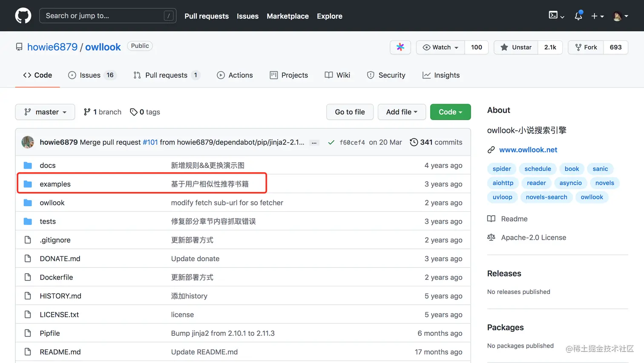Click the link icon beside www.owllook.net
This screenshot has height=363, width=644.
pyautogui.click(x=491, y=150)
